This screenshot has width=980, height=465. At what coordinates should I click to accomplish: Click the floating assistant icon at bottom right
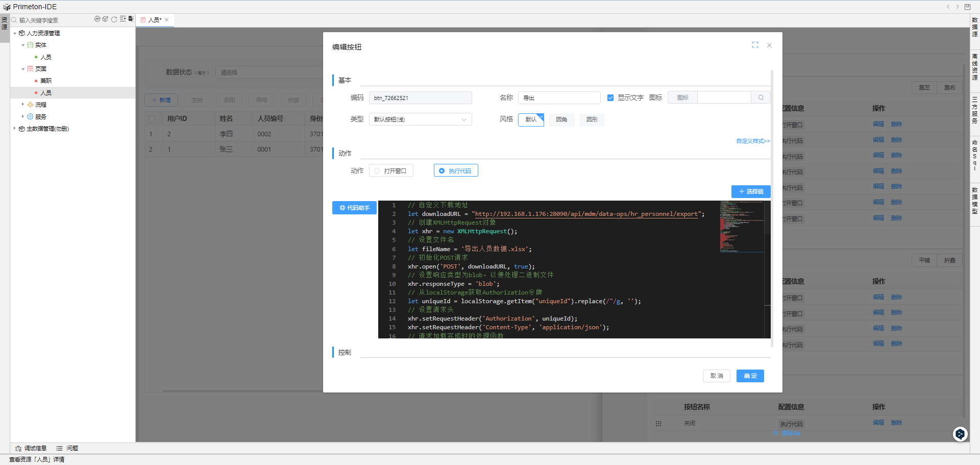click(x=960, y=434)
